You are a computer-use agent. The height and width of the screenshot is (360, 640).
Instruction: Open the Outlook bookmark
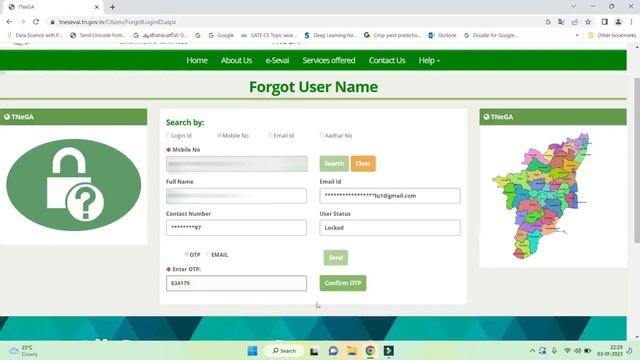click(442, 36)
